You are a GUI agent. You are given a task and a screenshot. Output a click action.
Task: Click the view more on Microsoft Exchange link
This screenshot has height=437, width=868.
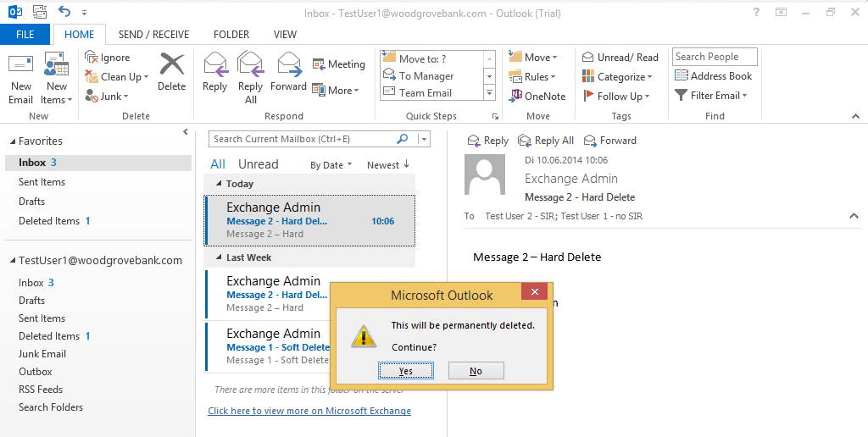[309, 411]
